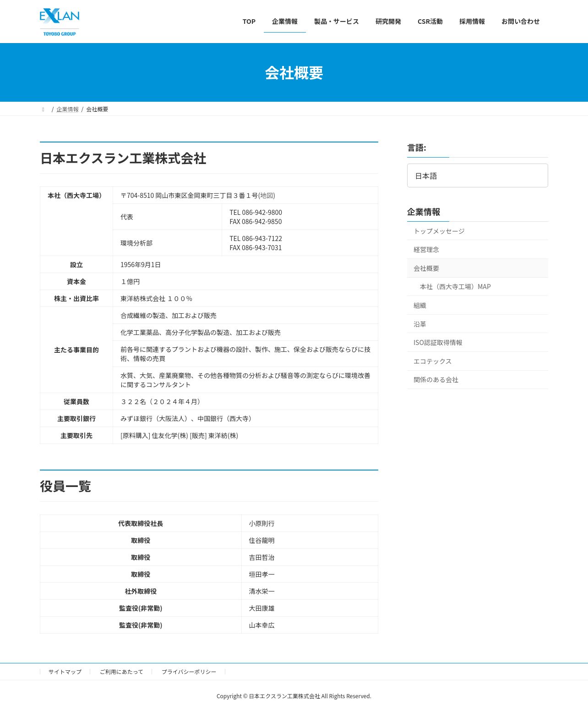Open エコテックス in the sidebar
Image resolution: width=588 pixels, height=706 pixels.
pos(478,361)
